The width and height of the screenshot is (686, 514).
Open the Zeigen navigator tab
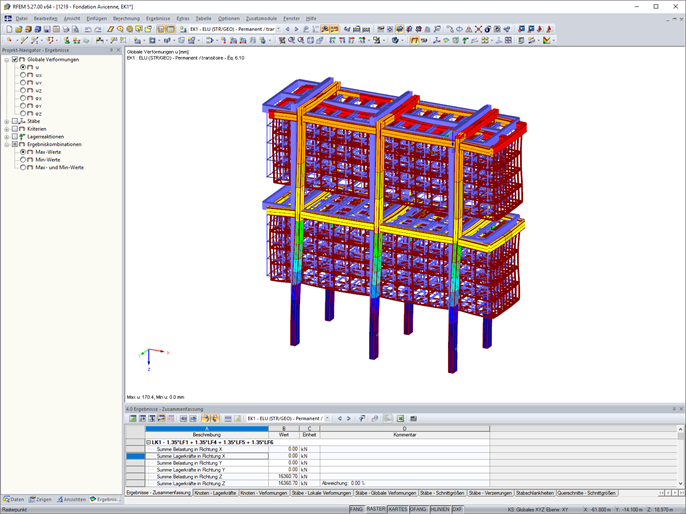[40, 499]
